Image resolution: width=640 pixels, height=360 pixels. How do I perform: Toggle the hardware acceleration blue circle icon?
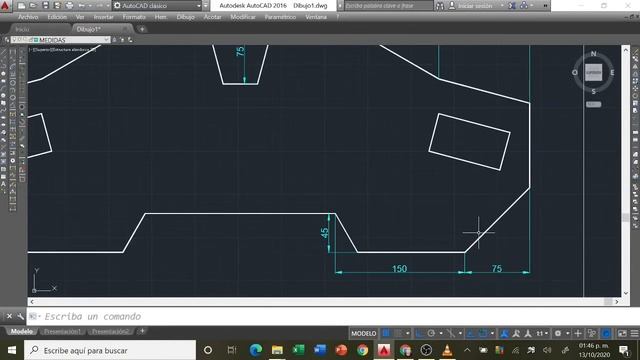(606, 333)
